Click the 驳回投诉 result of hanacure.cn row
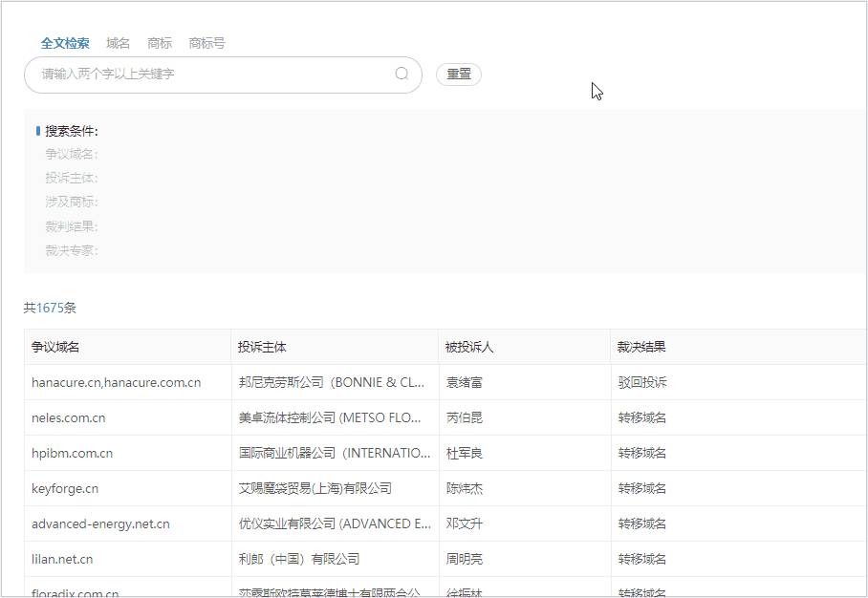Viewport: 868px width, 598px height. [x=643, y=382]
